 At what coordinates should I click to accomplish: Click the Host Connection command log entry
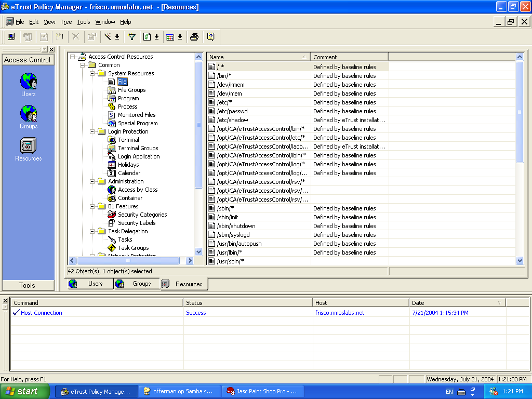[x=42, y=313]
